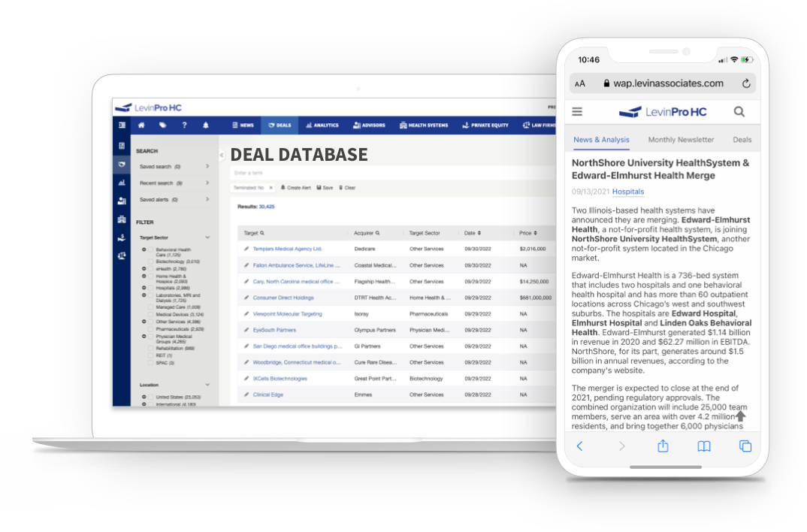Open the analytics chart icon in left rail
Viewport: 807px width, 532px height.
click(122, 183)
